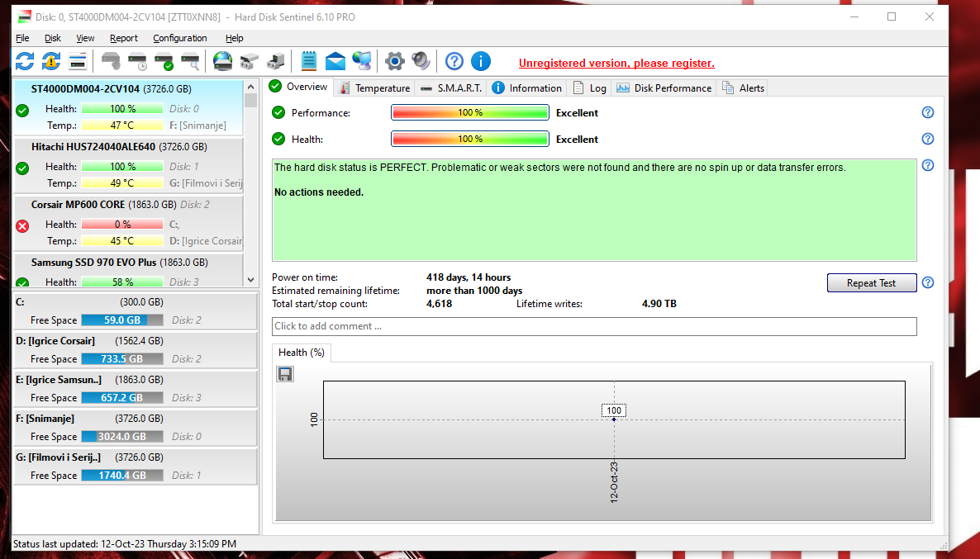Image resolution: width=980 pixels, height=559 pixels.
Task: Click the Health 100 % gradient bar in Overview
Action: tap(470, 139)
